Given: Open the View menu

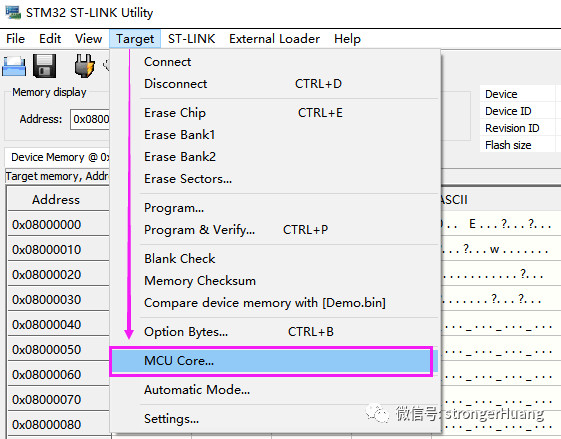Looking at the screenshot, I should 88,39.
